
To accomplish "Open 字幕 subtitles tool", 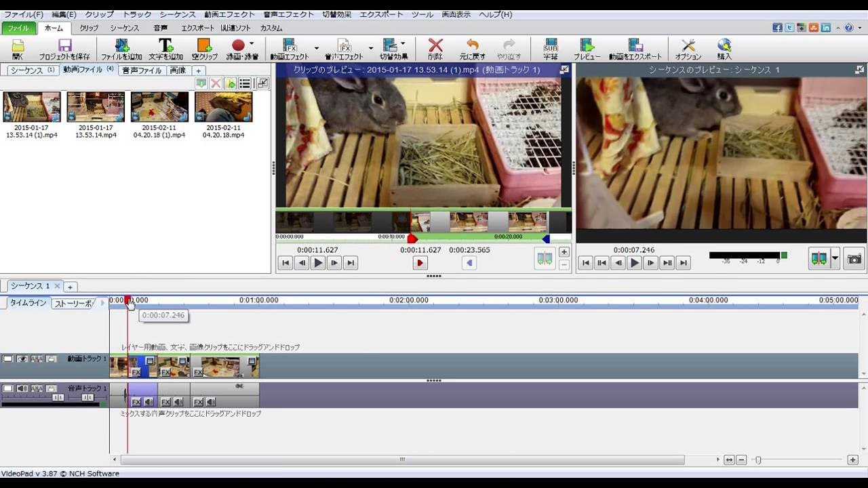I will click(x=551, y=49).
